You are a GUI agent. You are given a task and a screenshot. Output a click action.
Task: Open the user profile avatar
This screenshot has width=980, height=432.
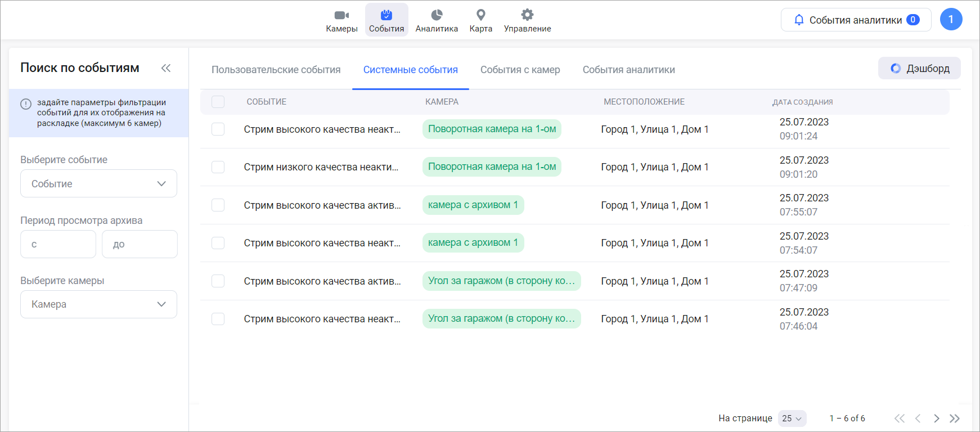point(951,20)
